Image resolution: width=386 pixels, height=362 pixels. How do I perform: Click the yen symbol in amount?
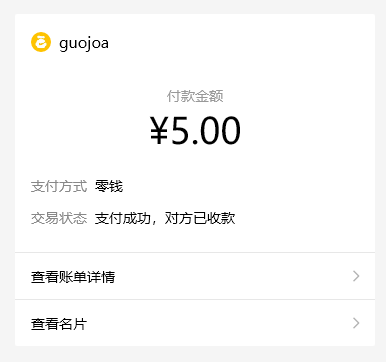coord(159,130)
